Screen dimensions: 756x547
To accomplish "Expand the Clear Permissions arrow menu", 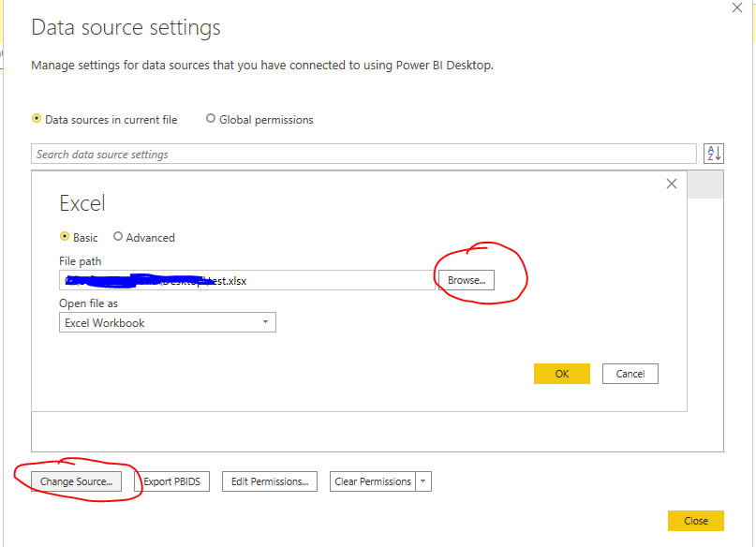I will click(x=422, y=481).
